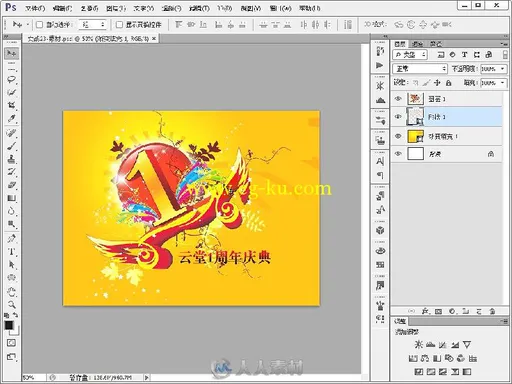Add Levels adjustment
This screenshot has height=384, width=512.
tap(431, 345)
